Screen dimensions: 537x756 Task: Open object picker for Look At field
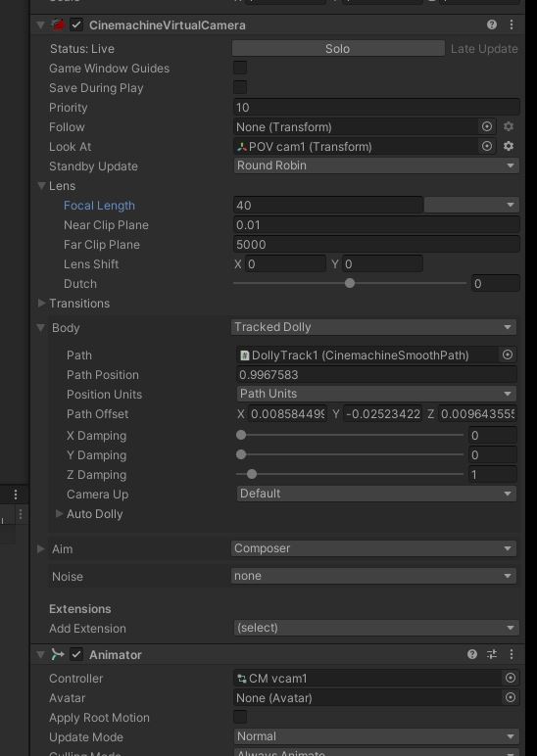coord(487,146)
